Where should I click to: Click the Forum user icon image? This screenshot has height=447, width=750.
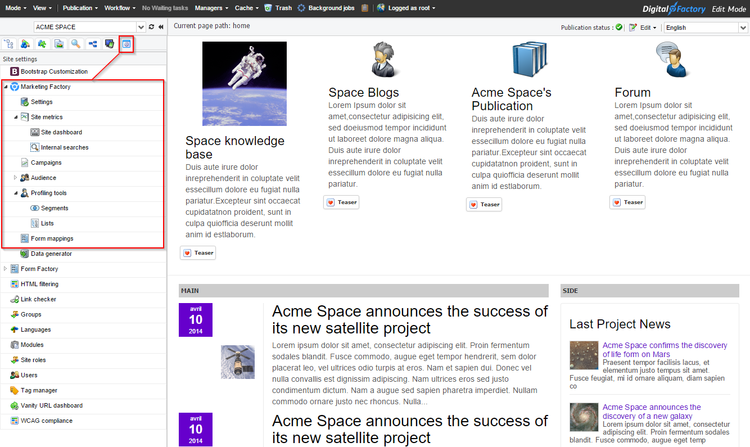click(672, 60)
